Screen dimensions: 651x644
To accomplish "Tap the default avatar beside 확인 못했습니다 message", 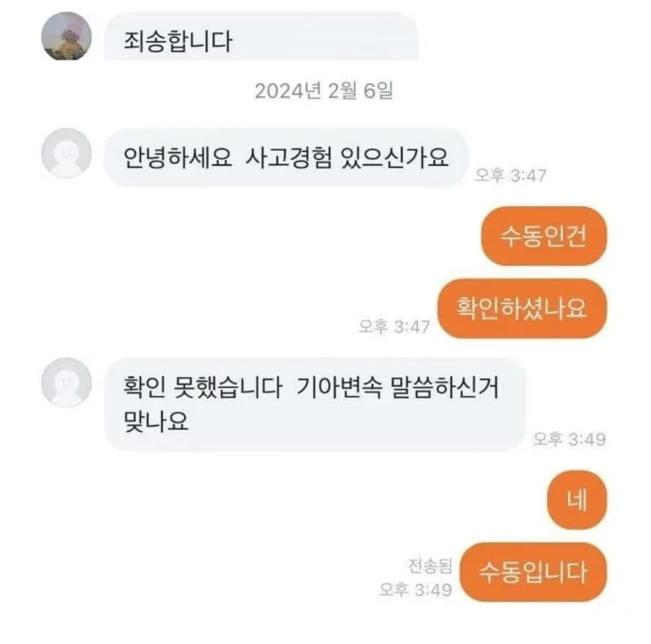I will 66,382.
